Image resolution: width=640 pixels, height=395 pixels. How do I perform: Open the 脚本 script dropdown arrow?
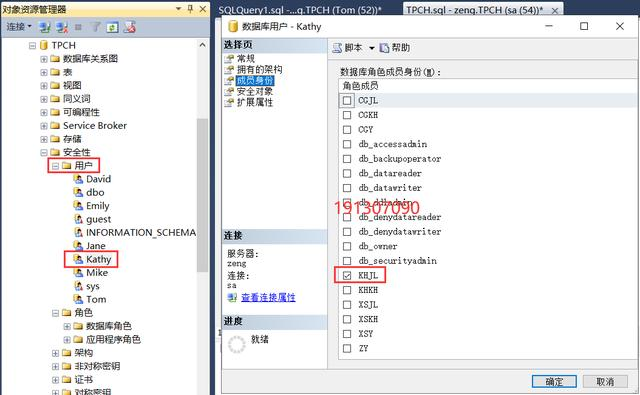[x=372, y=48]
